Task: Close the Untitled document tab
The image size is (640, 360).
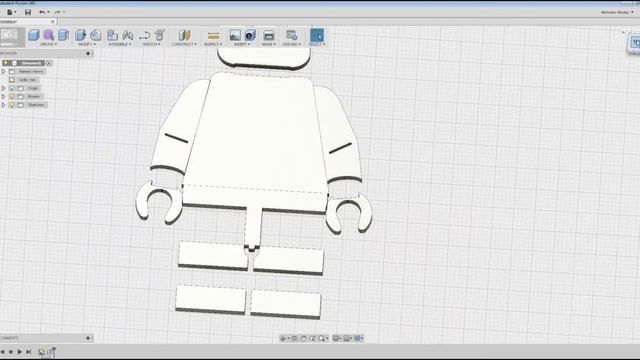Action: coord(53,22)
